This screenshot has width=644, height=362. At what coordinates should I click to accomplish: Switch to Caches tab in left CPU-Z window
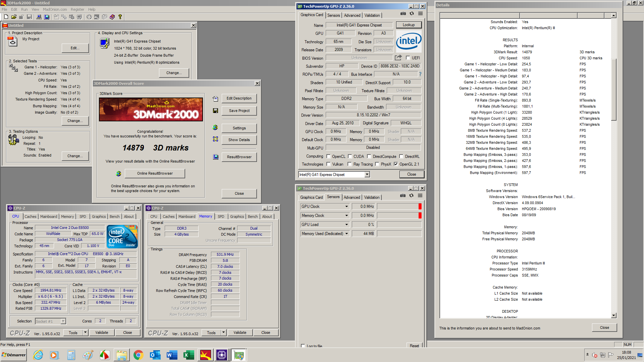31,217
